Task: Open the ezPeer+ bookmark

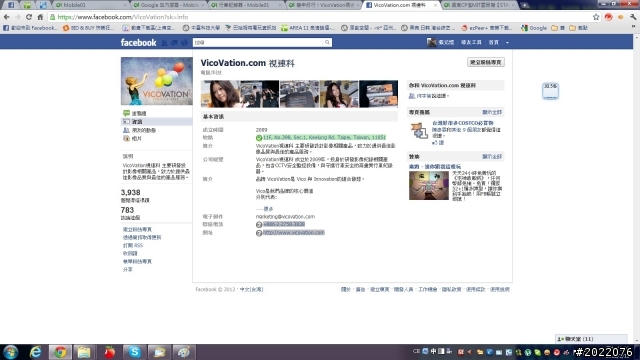Action: [487, 28]
